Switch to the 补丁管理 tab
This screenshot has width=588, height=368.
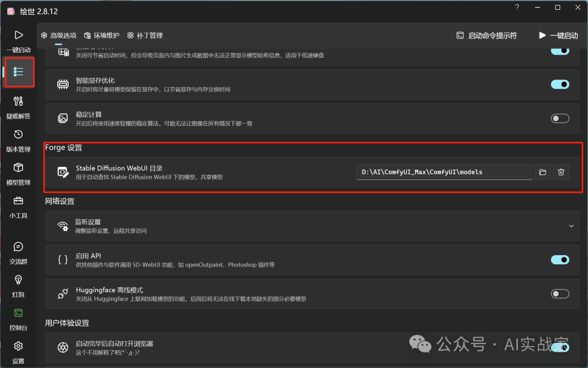[x=145, y=35]
